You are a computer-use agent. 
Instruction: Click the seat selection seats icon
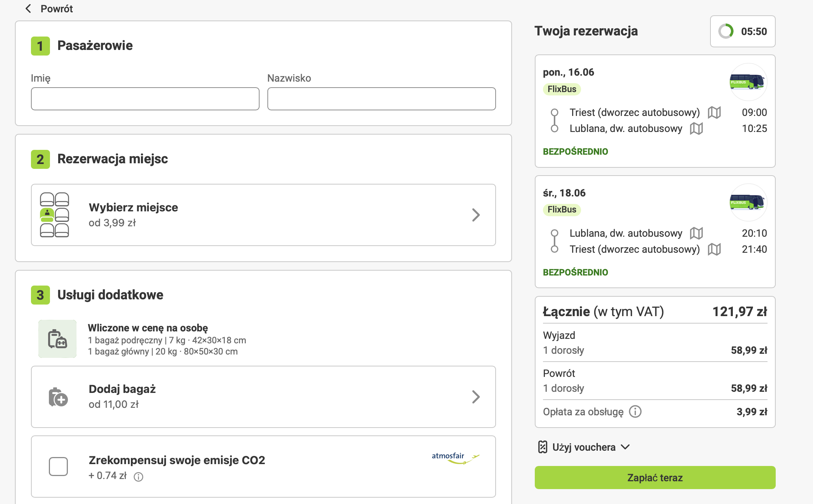(54, 215)
